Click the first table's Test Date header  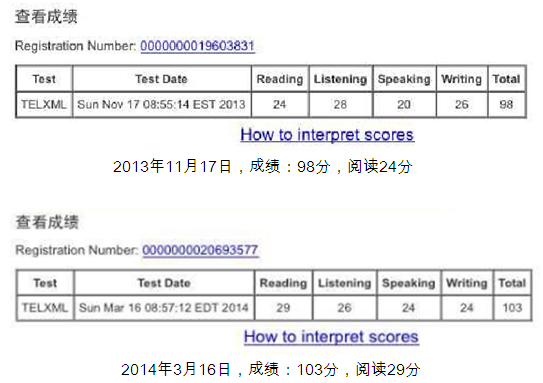[x=161, y=79]
